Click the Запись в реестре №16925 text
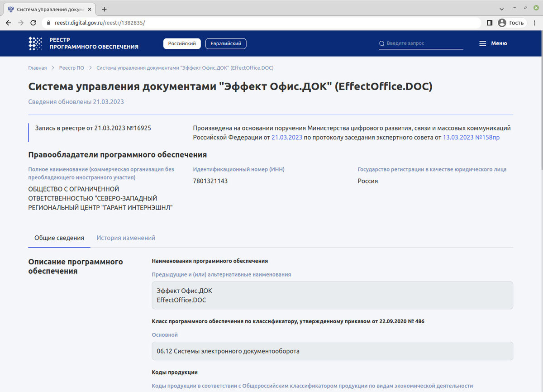The image size is (543, 392). pos(93,128)
